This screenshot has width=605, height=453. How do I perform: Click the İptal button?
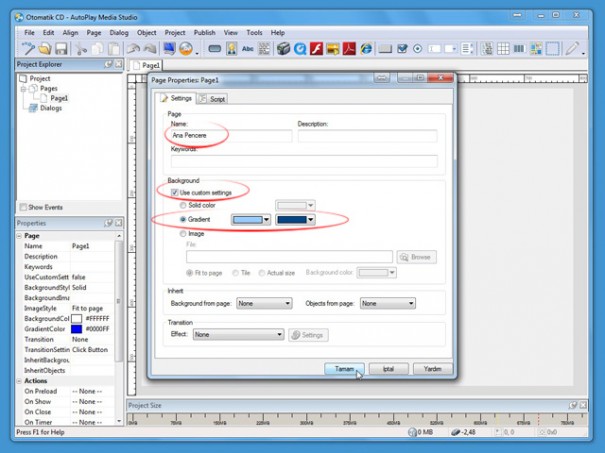tap(388, 369)
